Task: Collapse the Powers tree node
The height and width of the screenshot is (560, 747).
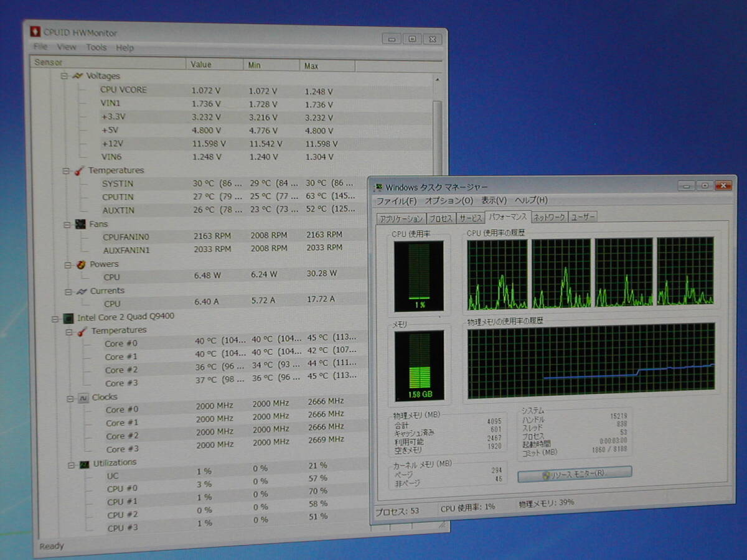Action: 67,264
